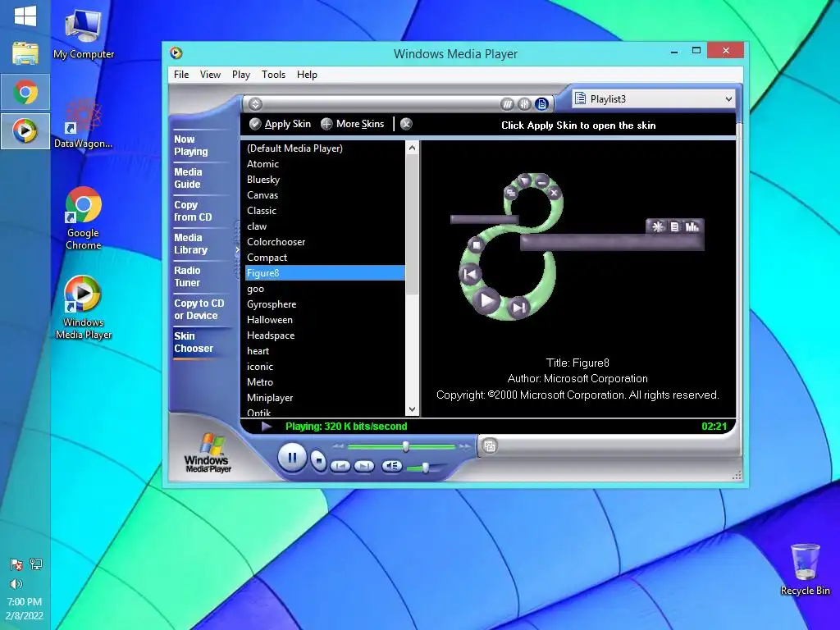The image size is (840, 630).
Task: Select the Atomic skin
Action: coord(325,164)
